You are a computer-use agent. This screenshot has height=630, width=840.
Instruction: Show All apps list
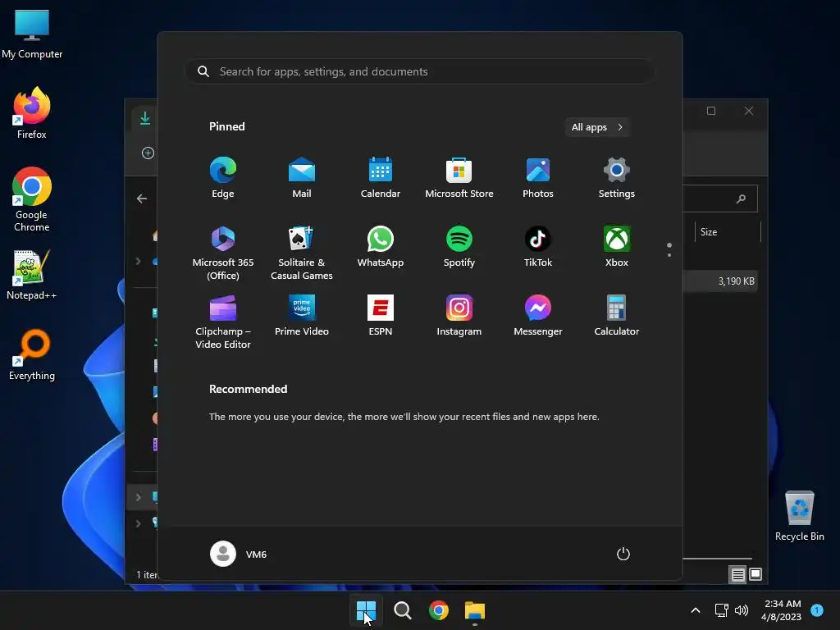[597, 127]
